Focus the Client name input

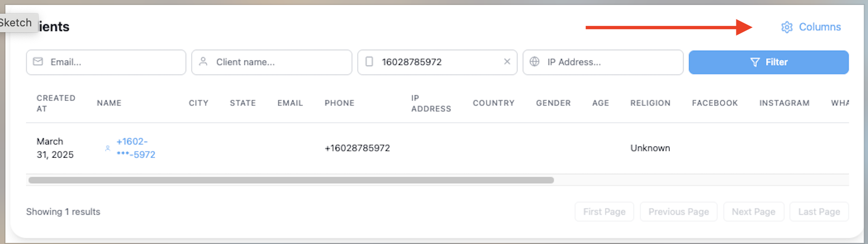[x=280, y=62]
